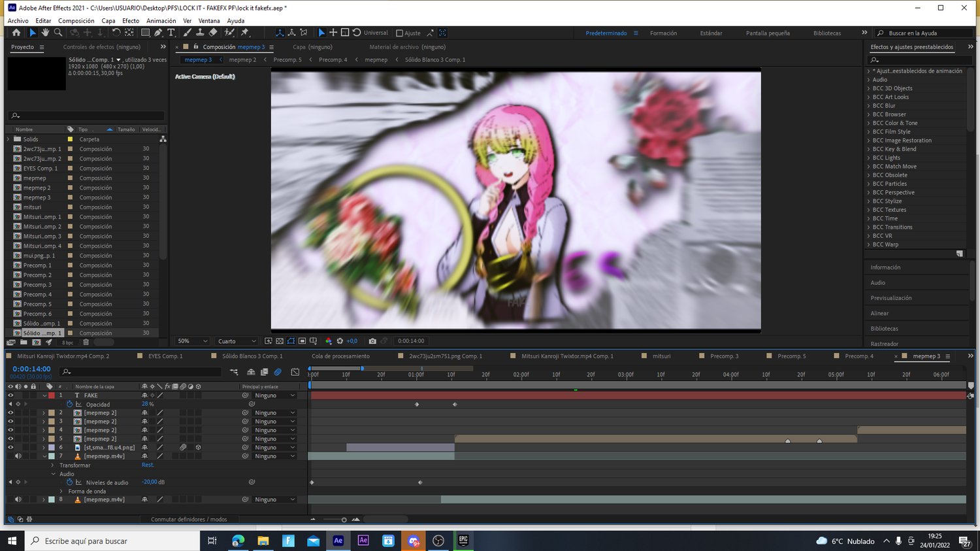Click the red label color of FAKE layer
Image resolution: width=980 pixels, height=551 pixels.
click(52, 395)
